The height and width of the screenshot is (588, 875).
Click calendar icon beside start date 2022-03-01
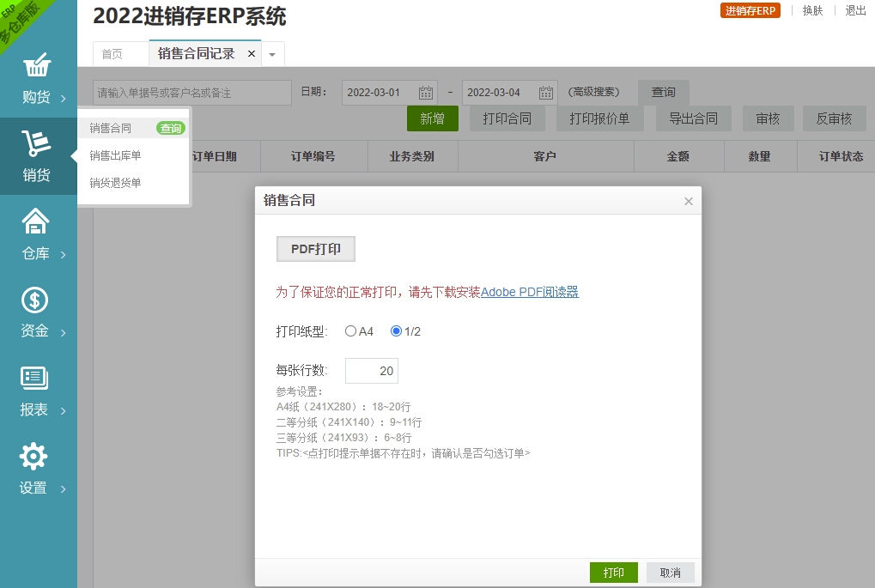point(426,93)
